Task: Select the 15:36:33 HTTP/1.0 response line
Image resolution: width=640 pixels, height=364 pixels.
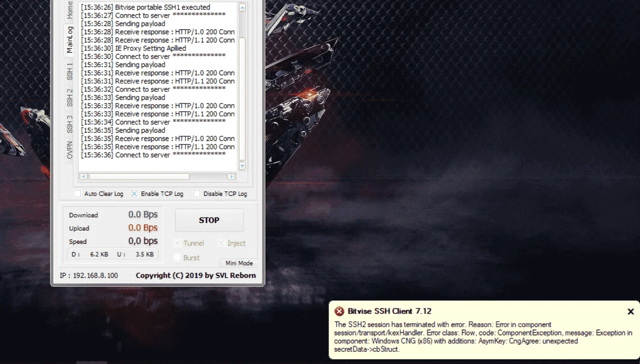Action: [158, 106]
